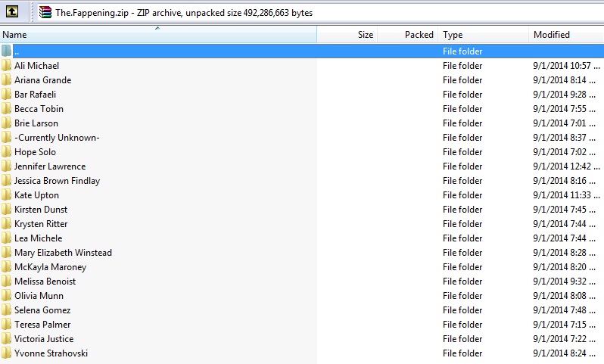Click the folder icon of the '..' row

point(7,51)
